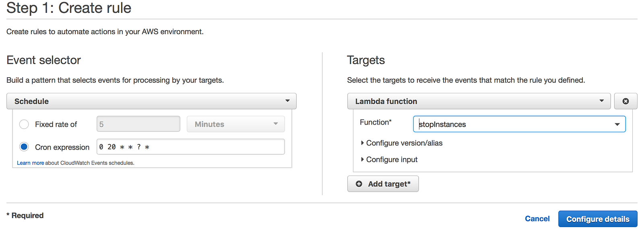The width and height of the screenshot is (644, 240).
Task: Remove the Lambda function target
Action: pos(625,101)
